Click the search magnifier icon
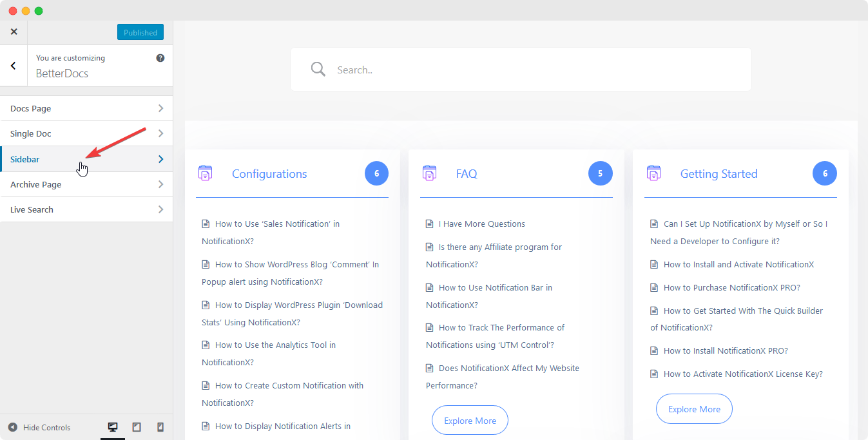The width and height of the screenshot is (868, 440). tap(318, 69)
